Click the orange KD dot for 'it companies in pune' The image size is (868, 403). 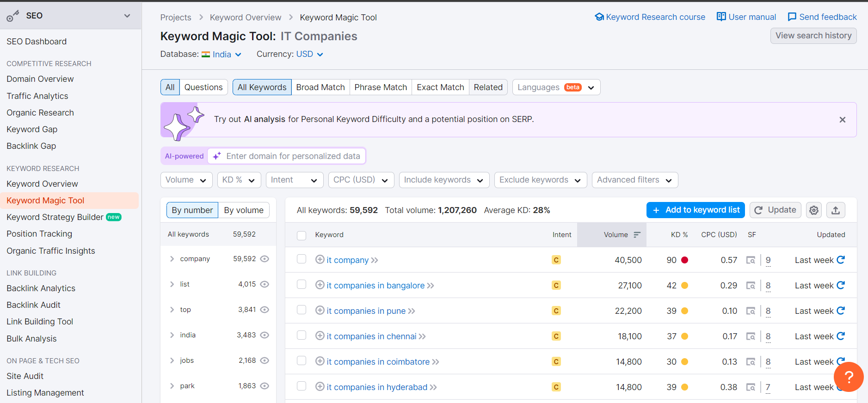tap(685, 311)
